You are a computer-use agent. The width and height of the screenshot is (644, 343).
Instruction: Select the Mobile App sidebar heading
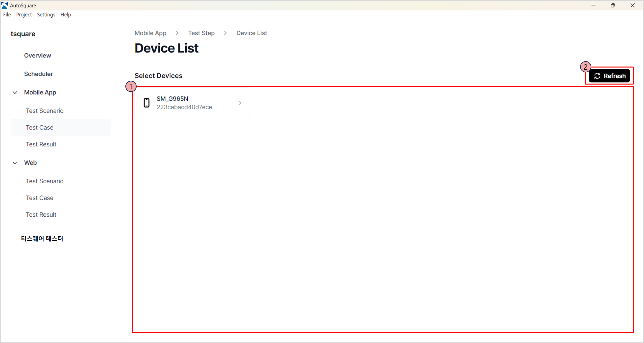[x=40, y=93]
